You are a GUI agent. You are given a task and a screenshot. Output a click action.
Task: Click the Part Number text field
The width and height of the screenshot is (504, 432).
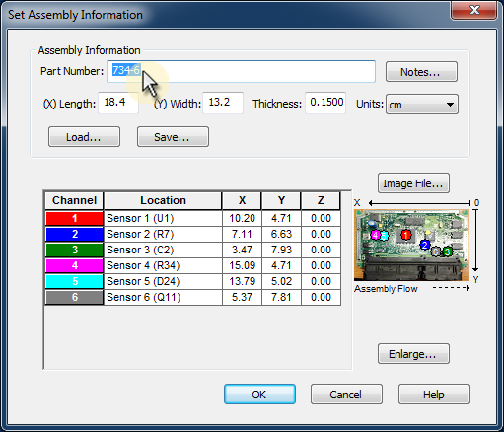point(241,71)
